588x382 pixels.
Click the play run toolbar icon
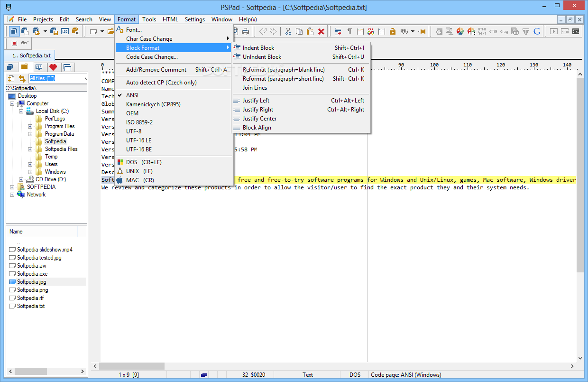(553, 31)
